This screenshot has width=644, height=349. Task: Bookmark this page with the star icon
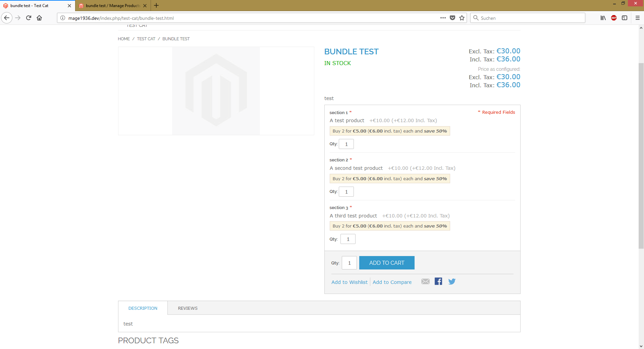[x=461, y=18]
